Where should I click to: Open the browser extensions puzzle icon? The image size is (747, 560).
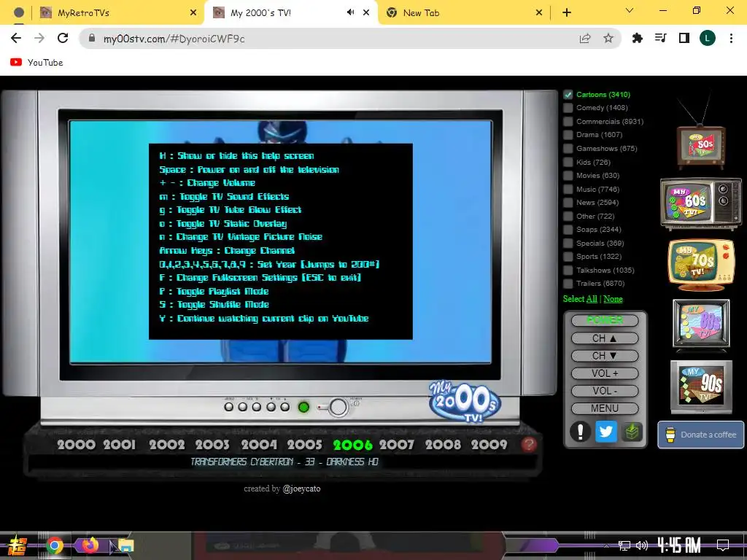(637, 38)
